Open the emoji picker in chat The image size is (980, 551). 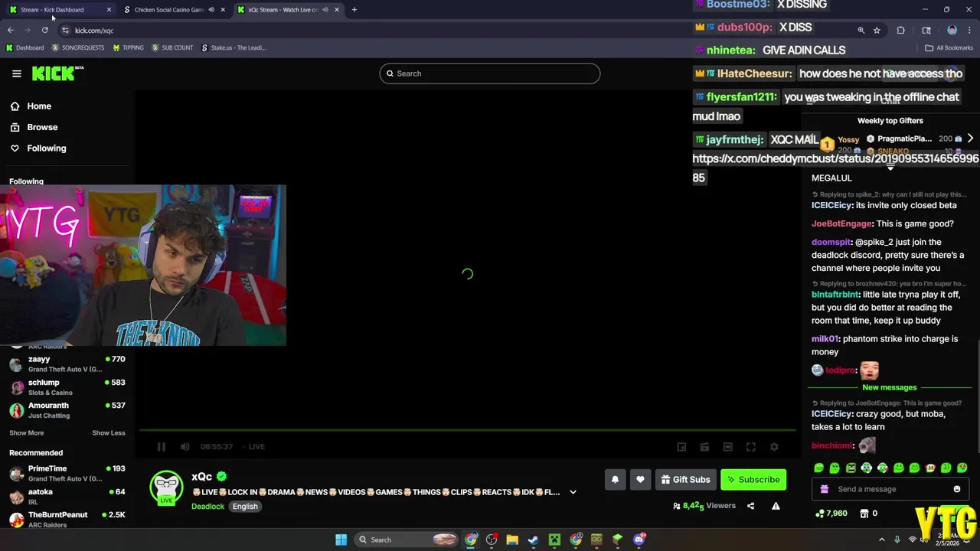pyautogui.click(x=957, y=490)
